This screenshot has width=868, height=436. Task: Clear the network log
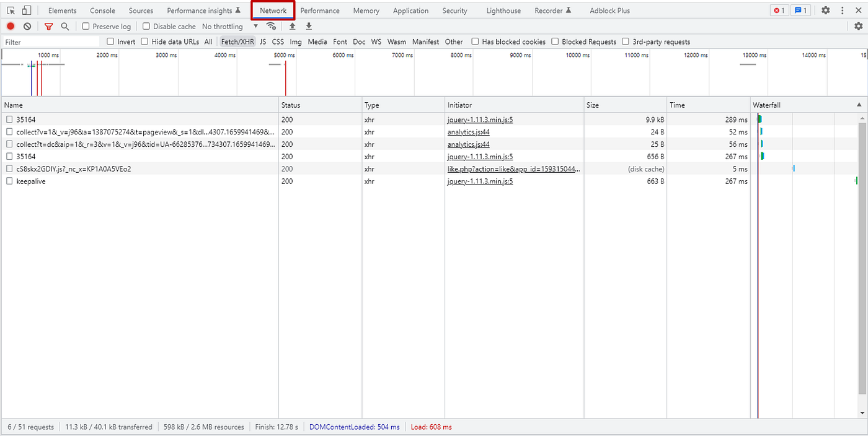(x=27, y=27)
